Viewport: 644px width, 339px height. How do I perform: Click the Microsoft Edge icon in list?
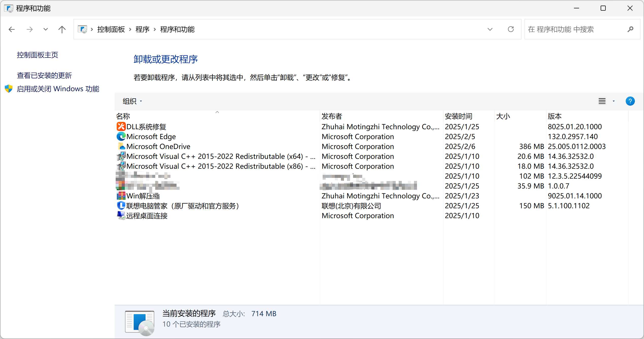[x=121, y=137]
